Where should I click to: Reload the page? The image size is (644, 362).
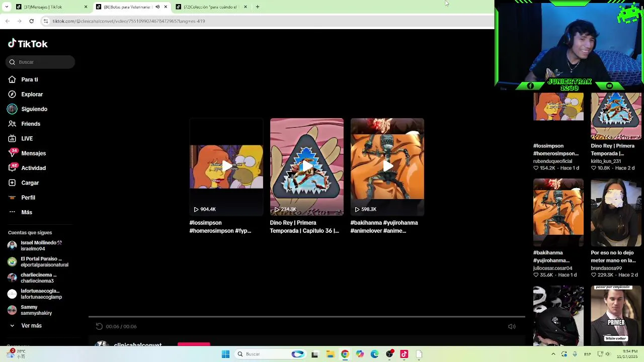click(x=31, y=21)
